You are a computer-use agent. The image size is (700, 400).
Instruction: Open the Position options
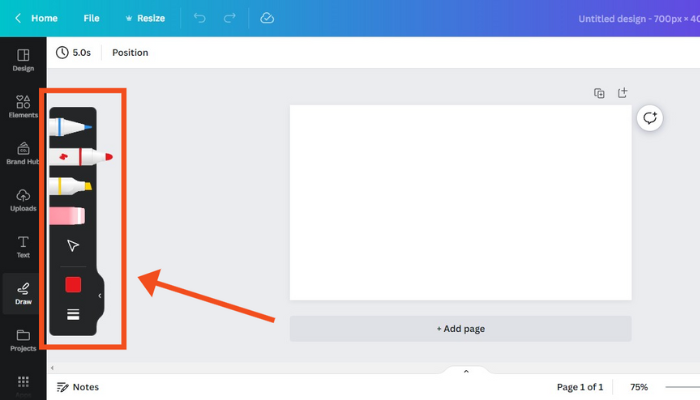(x=130, y=53)
